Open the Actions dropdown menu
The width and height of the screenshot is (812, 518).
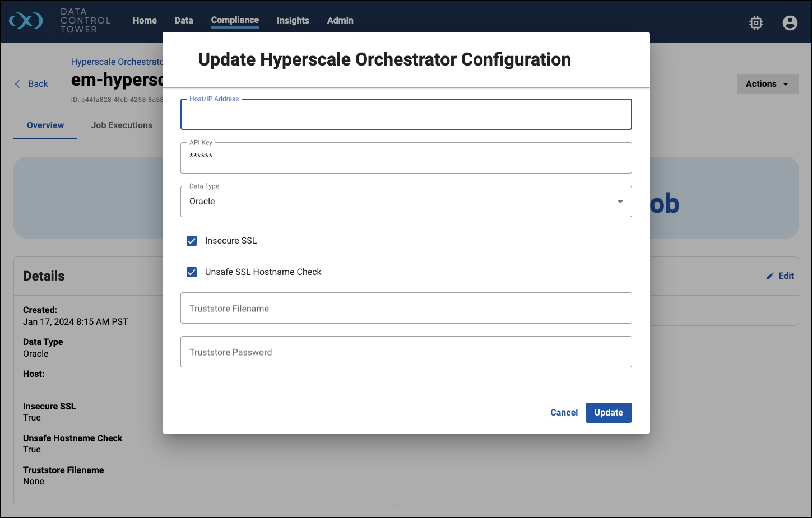(767, 84)
